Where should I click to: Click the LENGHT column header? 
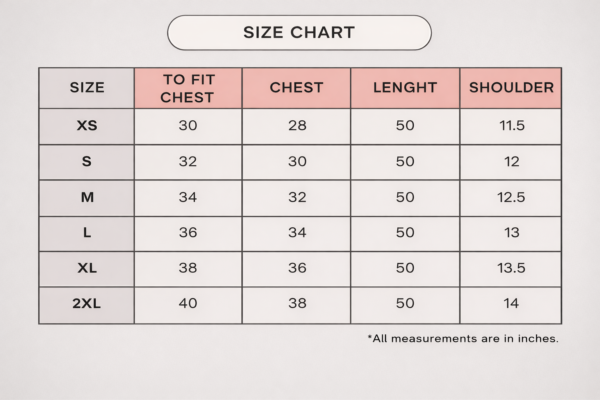405,88
